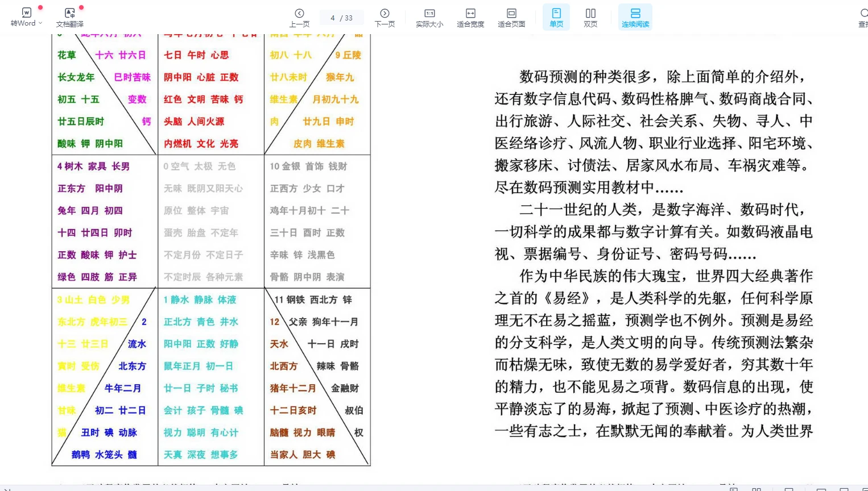Expand the 转Word dropdown arrow
868x491 pixels.
40,23
